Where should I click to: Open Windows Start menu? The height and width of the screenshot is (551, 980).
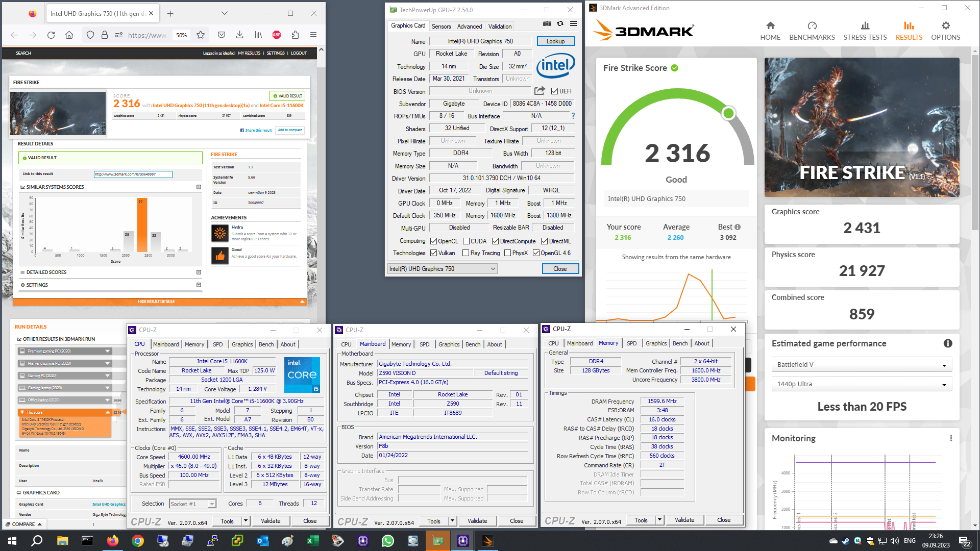tap(12, 541)
